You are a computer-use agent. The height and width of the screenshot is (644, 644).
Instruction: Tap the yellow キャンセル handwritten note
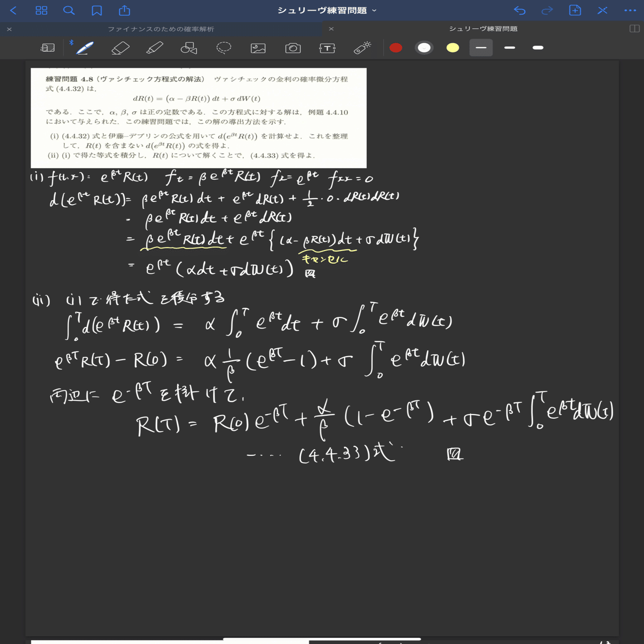(x=325, y=259)
